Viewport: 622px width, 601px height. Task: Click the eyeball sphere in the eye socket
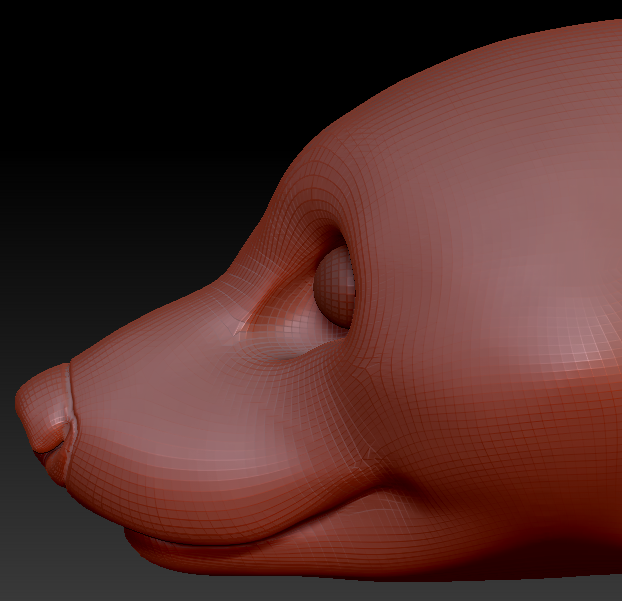334,286
